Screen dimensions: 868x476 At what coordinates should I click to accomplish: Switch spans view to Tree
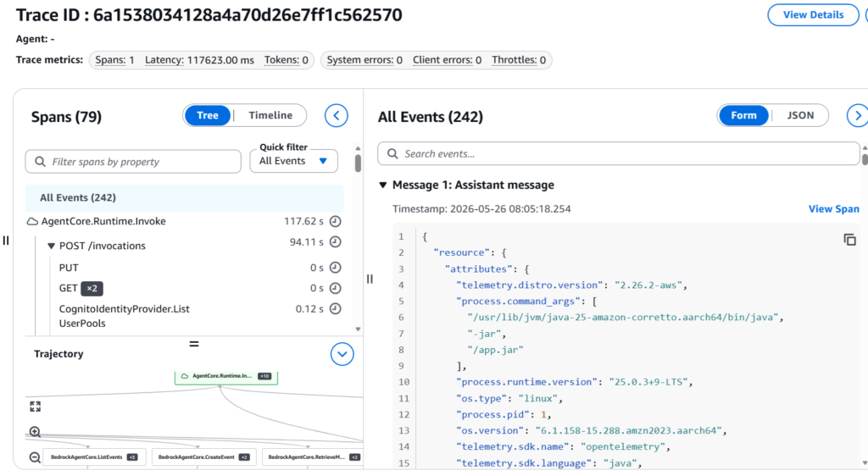click(208, 115)
